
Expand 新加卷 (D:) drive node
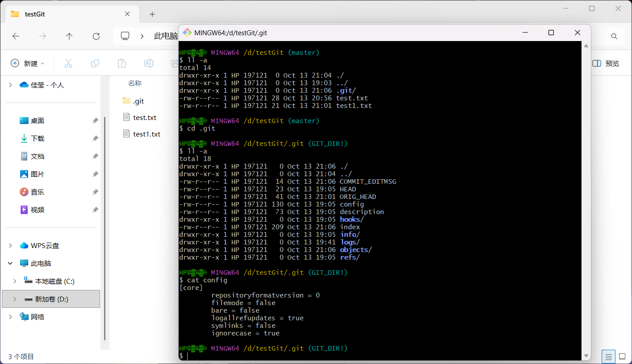point(15,299)
